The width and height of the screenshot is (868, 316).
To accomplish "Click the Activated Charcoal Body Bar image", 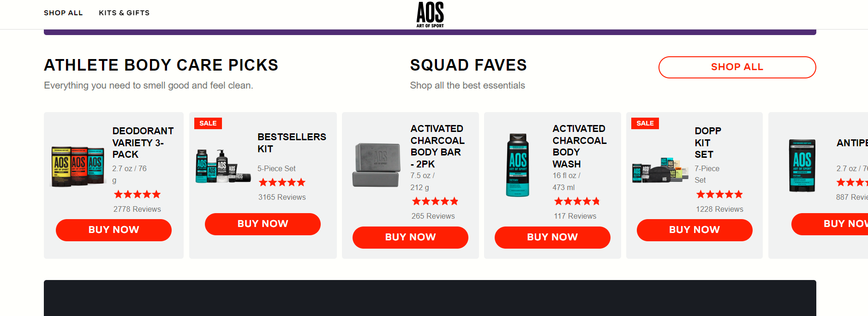I will coord(376,165).
